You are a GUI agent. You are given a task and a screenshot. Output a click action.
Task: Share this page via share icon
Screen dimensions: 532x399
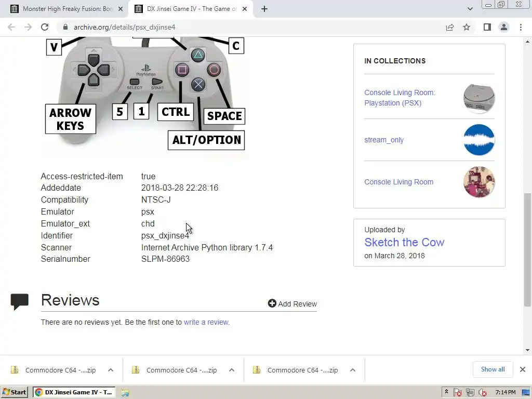[450, 27]
